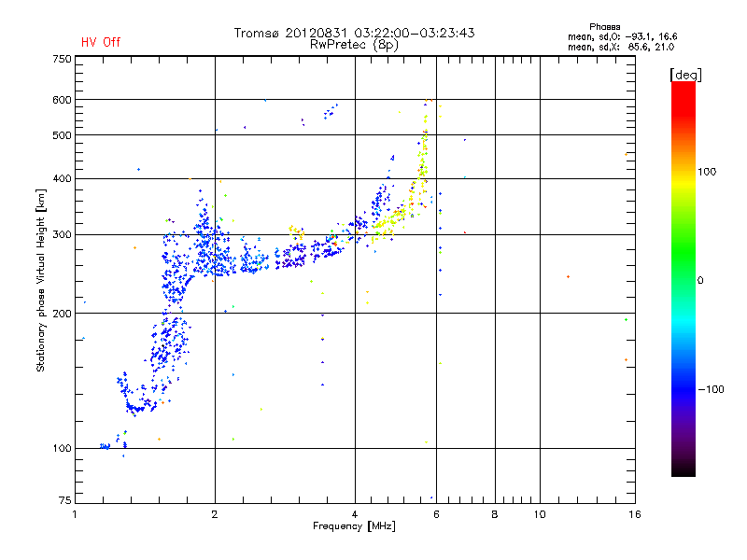Click the "Frequency [MHz]" axis label

coord(354,526)
